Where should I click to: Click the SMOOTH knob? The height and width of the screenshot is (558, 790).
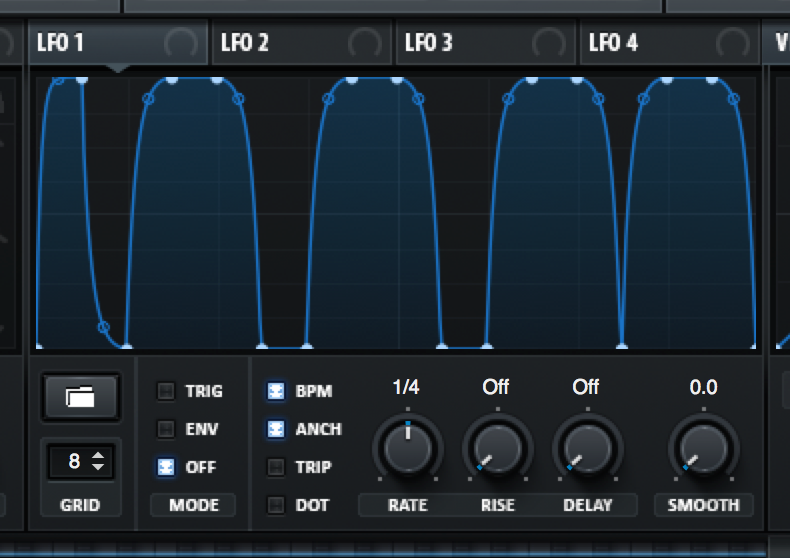point(704,448)
